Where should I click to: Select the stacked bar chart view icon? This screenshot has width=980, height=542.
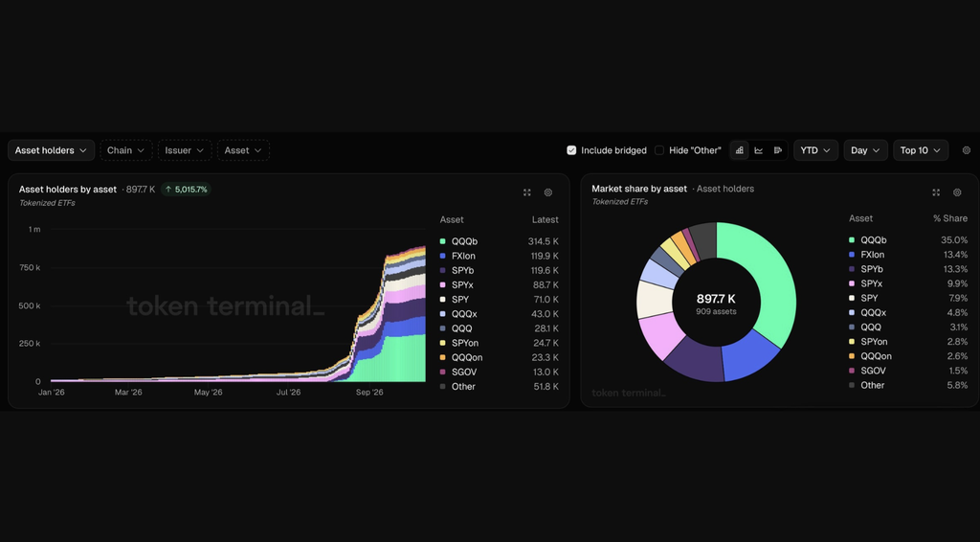(740, 150)
